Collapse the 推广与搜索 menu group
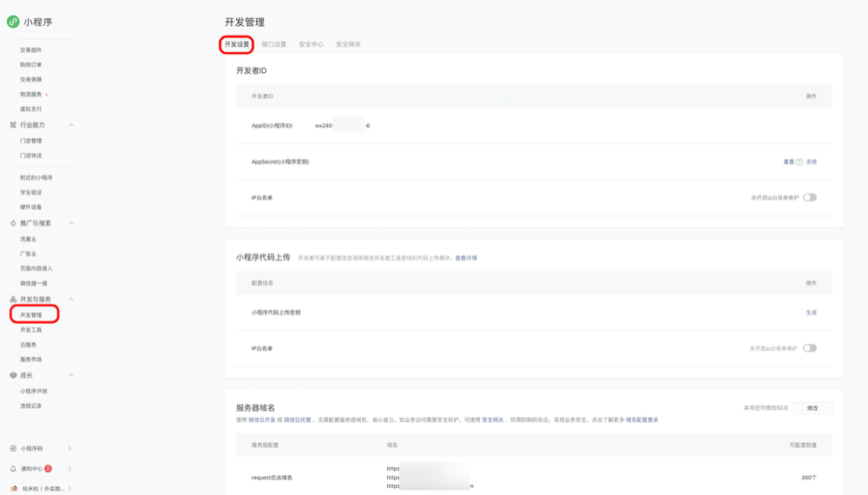 tap(71, 223)
